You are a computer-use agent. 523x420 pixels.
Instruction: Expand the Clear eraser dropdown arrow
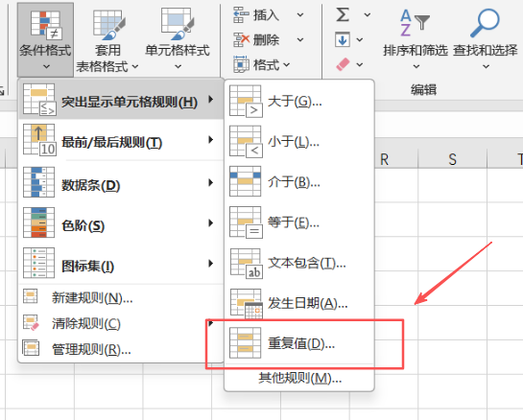point(360,64)
